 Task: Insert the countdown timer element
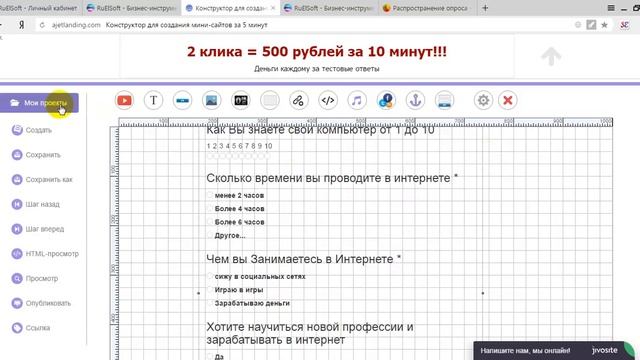[x=241, y=100]
